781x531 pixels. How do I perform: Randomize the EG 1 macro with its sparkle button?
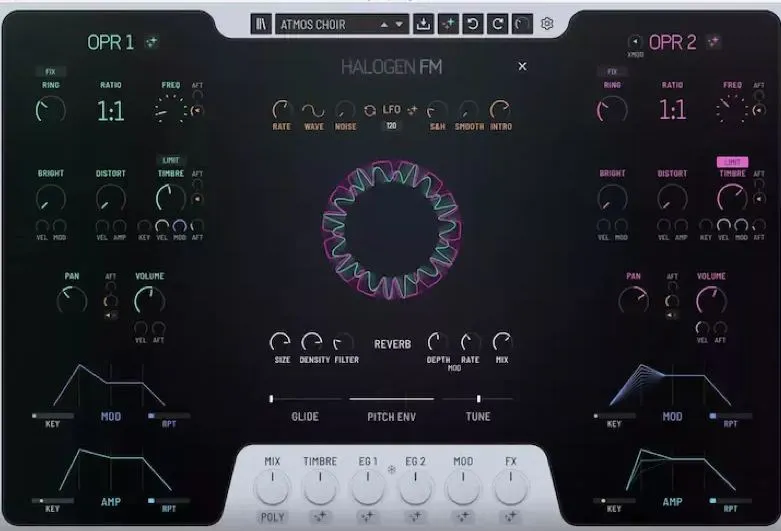pos(368,517)
